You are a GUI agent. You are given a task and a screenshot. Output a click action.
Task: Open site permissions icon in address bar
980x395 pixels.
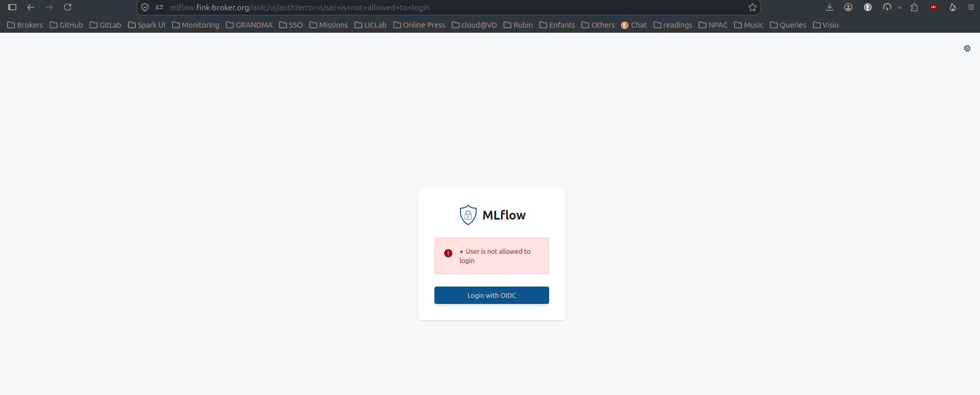(159, 7)
